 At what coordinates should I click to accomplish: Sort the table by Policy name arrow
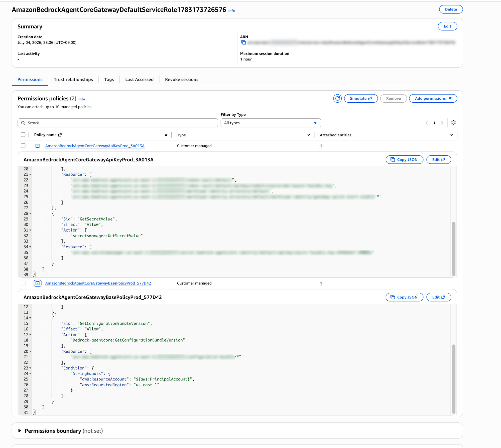[166, 135]
